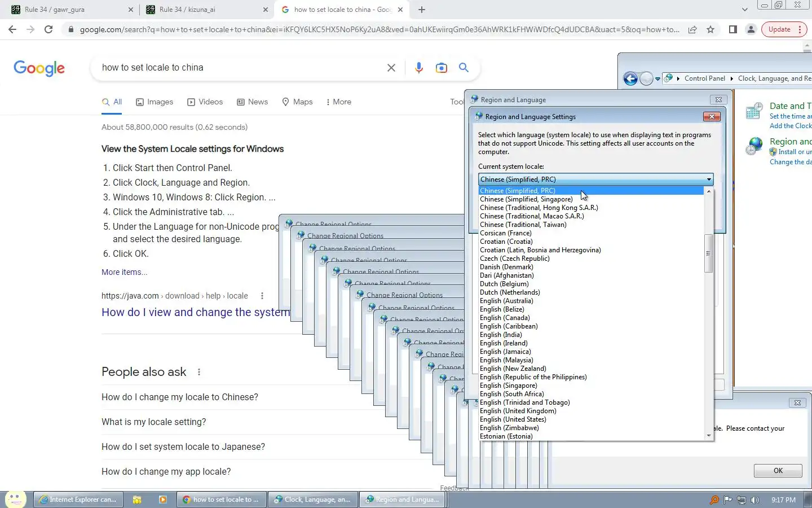Click locale list scroll up arrow
Viewport: 812px width, 508px height.
pos(709,191)
